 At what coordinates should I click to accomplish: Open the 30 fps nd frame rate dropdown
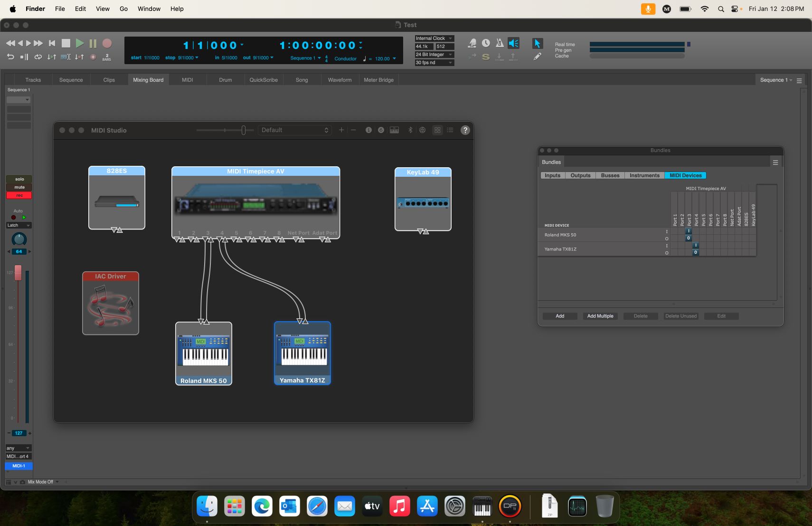434,63
